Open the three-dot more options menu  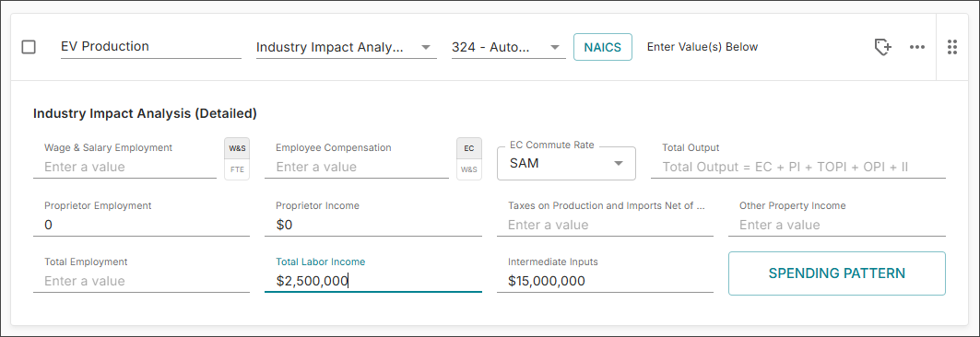pos(917,47)
